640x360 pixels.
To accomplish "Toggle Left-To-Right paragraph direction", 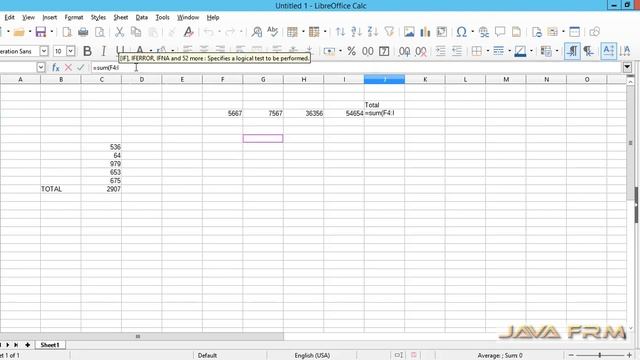I will point(572,51).
